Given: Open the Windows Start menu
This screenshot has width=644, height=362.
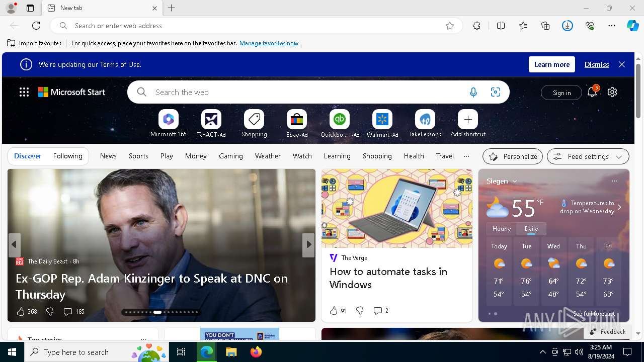Looking at the screenshot, I should pos(12,352).
